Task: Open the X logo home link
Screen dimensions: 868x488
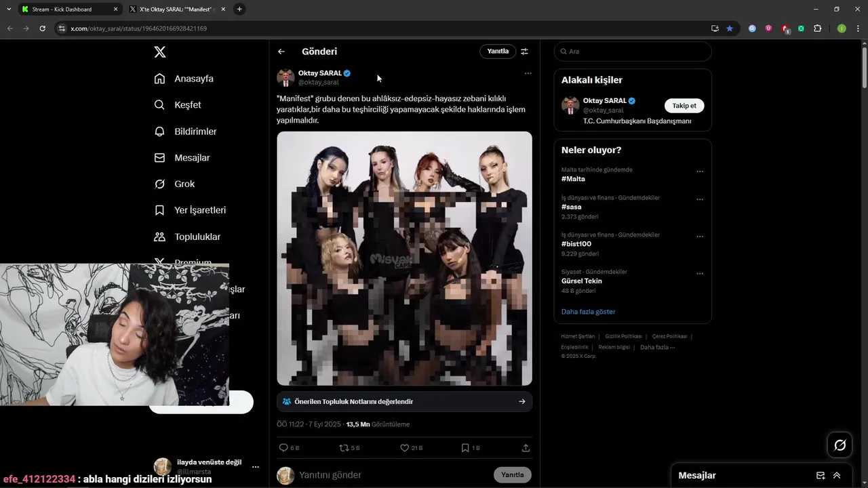Action: click(x=159, y=52)
